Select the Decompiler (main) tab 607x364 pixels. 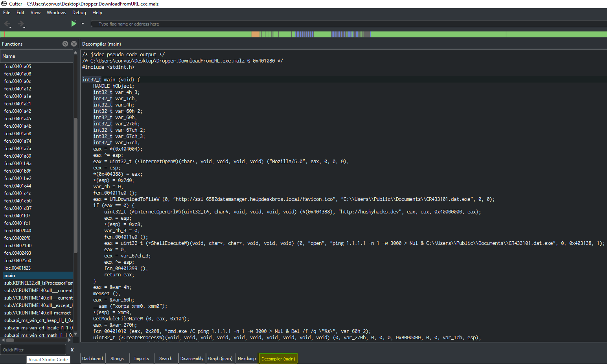[278, 358]
